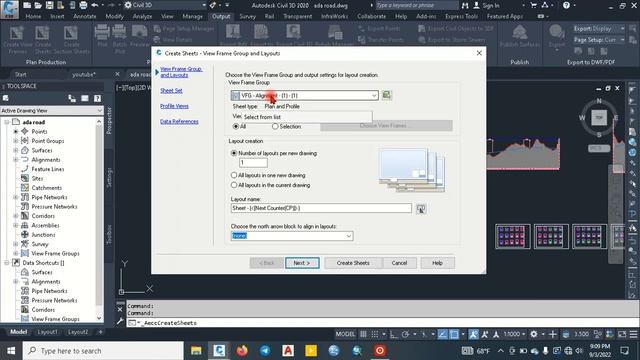This screenshot has width=640, height=360.
Task: Click the number of layouts input field
Action: pyautogui.click(x=253, y=163)
